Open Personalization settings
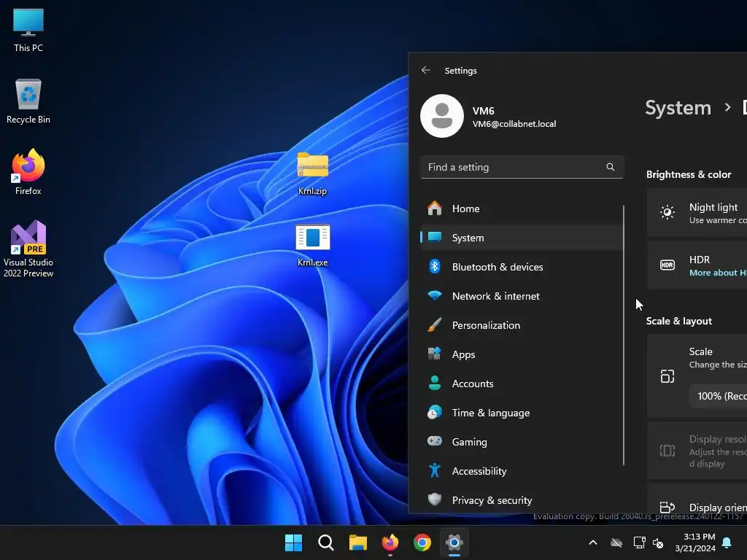 tap(522, 325)
